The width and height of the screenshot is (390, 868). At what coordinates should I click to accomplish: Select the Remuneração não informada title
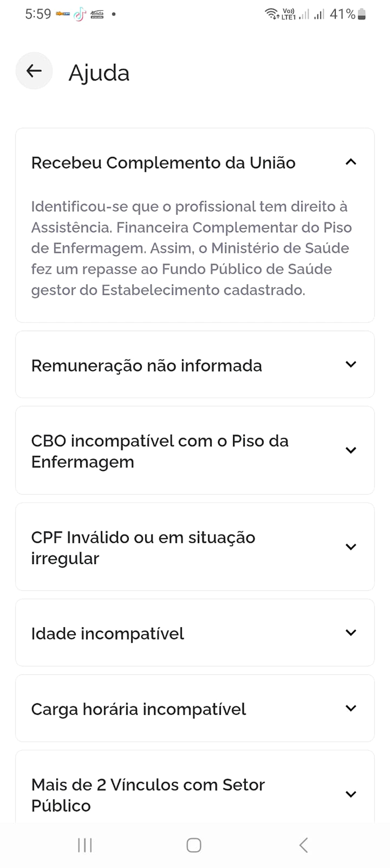point(147,366)
